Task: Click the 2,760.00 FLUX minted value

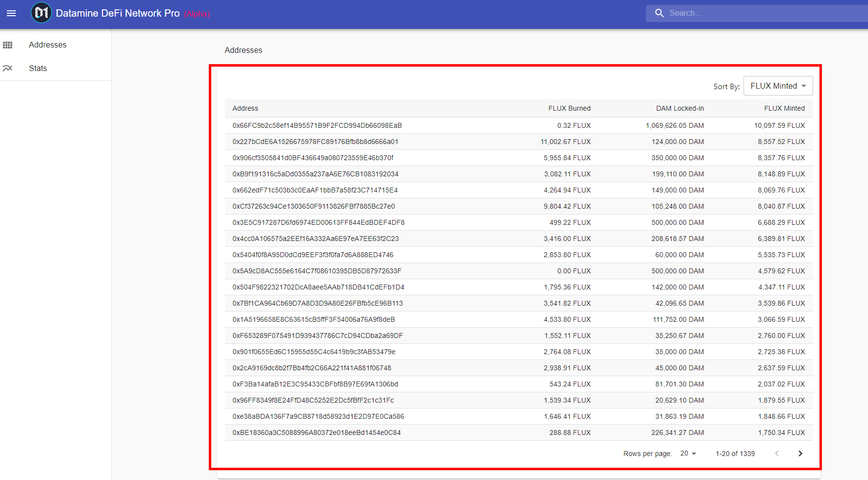Action: [x=781, y=336]
